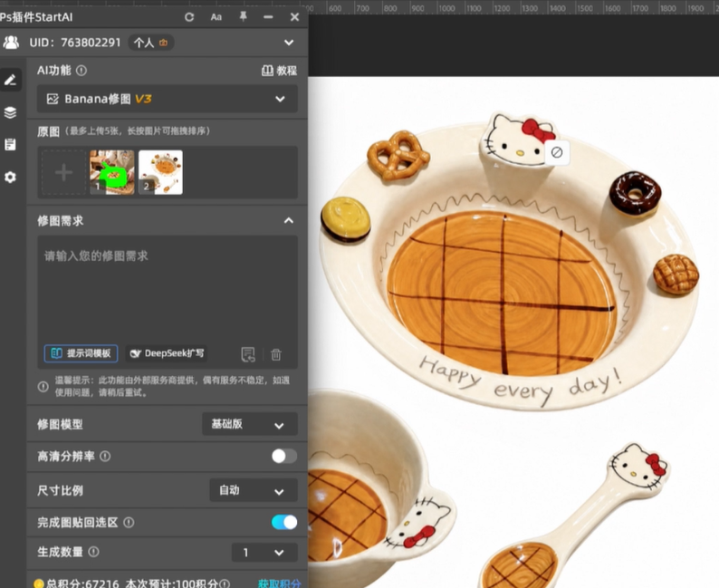Click the plus box to add image
This screenshot has width=719, height=588.
(63, 172)
